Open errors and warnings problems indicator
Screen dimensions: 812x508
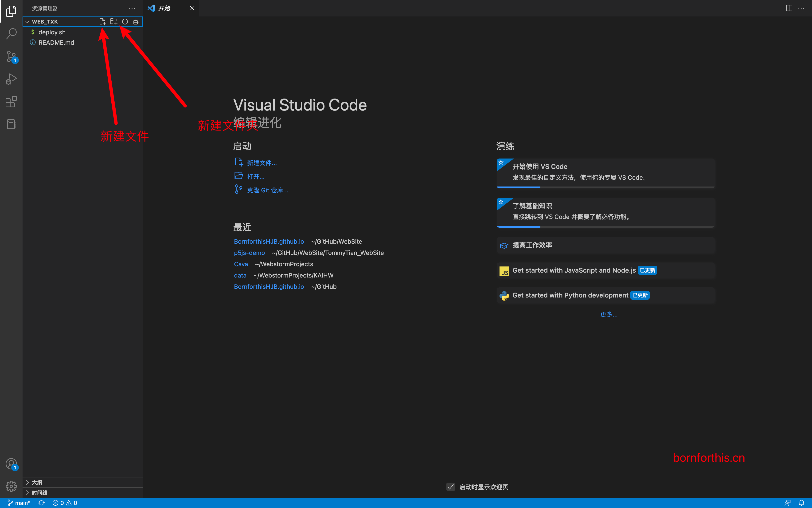(65, 503)
